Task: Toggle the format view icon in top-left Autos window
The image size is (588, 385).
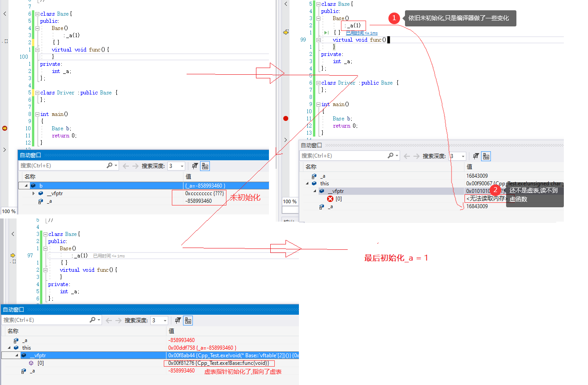Action: pyautogui.click(x=205, y=166)
